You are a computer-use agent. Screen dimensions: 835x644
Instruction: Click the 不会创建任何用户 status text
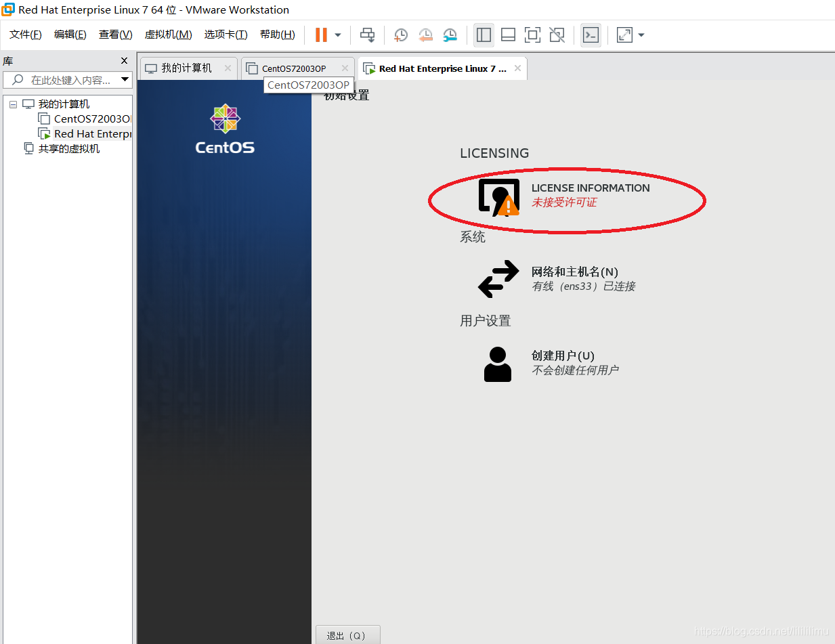coord(575,370)
